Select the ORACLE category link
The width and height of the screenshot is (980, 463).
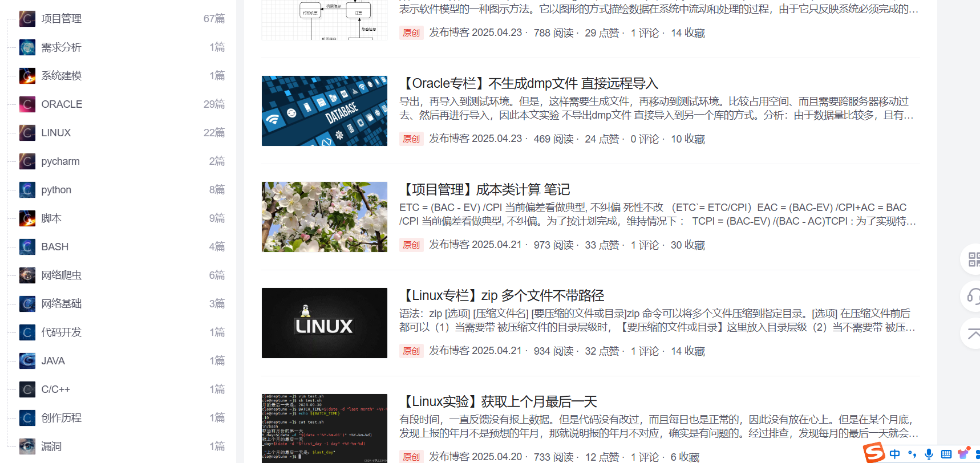click(x=62, y=104)
